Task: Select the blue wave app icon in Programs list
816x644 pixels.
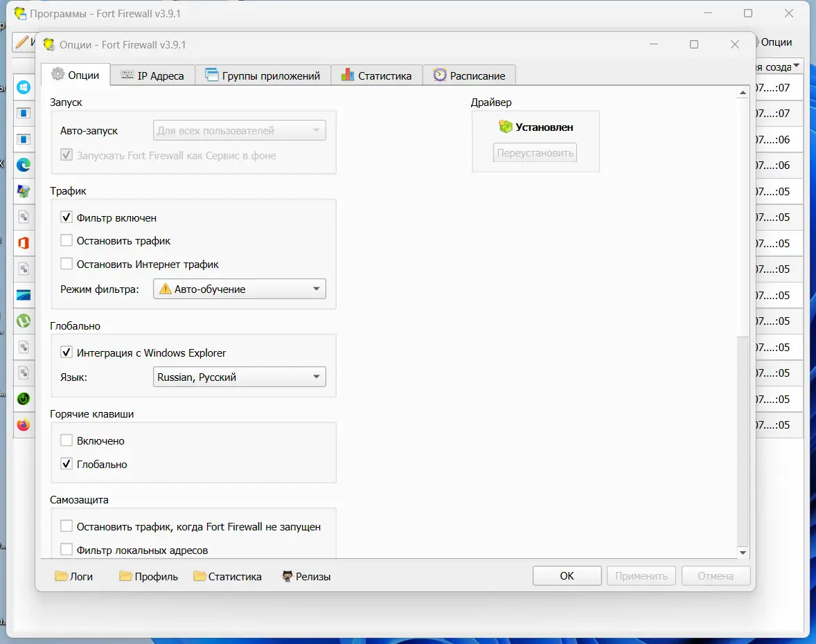Action: (24, 295)
